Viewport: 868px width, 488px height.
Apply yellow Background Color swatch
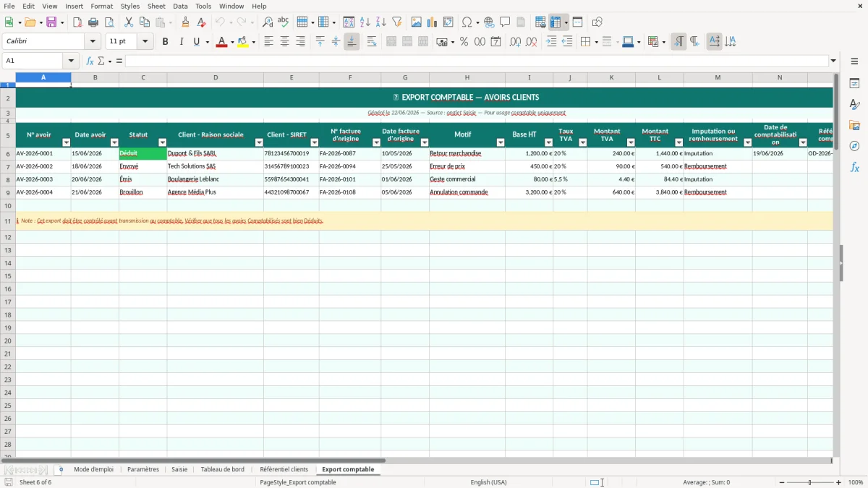tap(243, 42)
